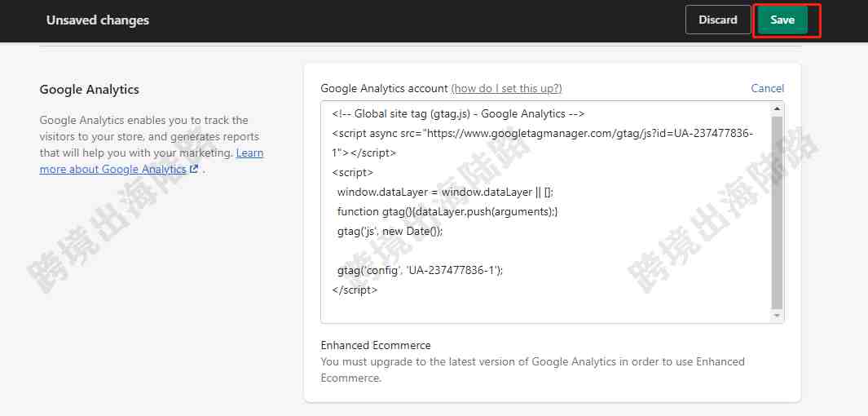Place cursor on the closing </script> line
Image resolution: width=868 pixels, height=416 pixels.
[x=355, y=290]
